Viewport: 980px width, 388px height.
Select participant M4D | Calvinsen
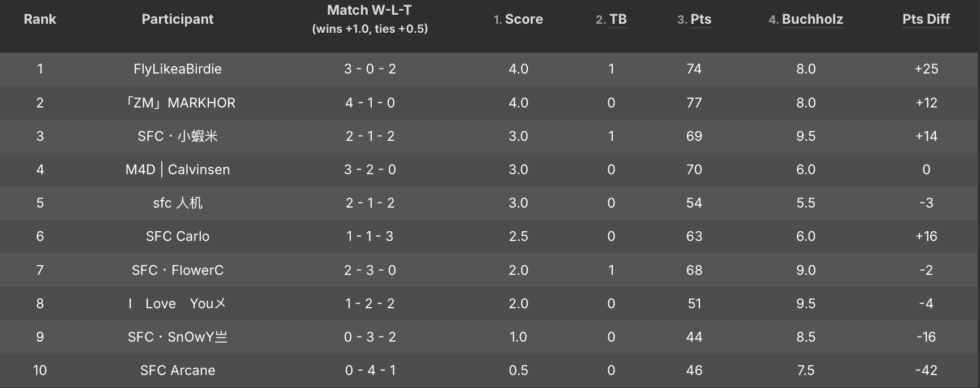pos(178,170)
